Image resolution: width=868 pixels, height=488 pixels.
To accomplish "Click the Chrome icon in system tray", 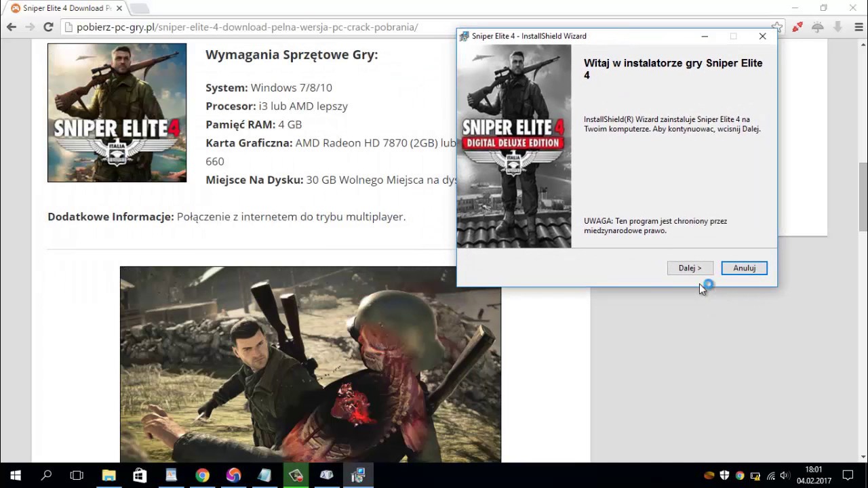I will tap(740, 476).
